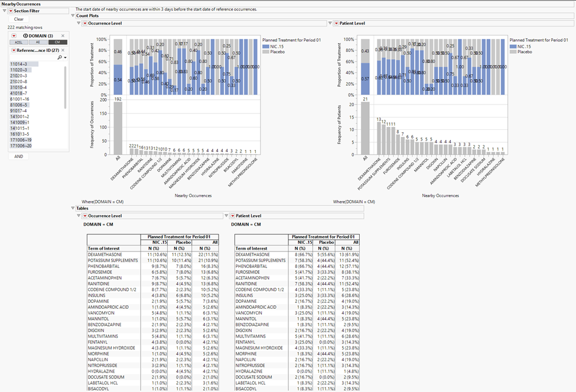Image resolution: width=576 pixels, height=392 pixels.
Task: Click the 'All' patient frequency bar labeled 21
Action: [x=365, y=128]
